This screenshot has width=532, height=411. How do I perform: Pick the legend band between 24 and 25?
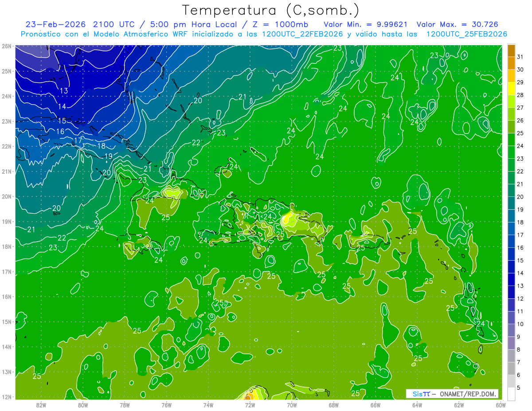(512, 140)
